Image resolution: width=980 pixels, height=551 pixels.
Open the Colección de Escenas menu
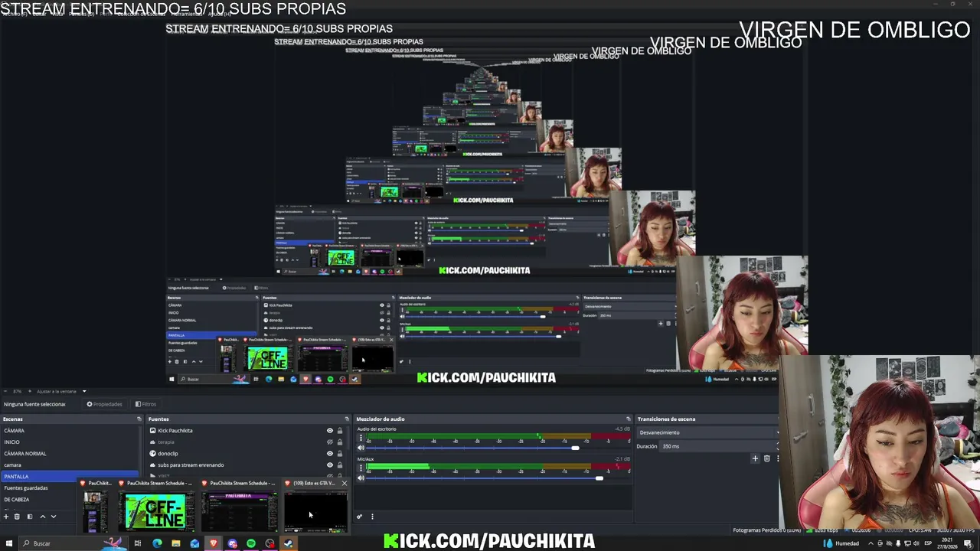(140, 14)
